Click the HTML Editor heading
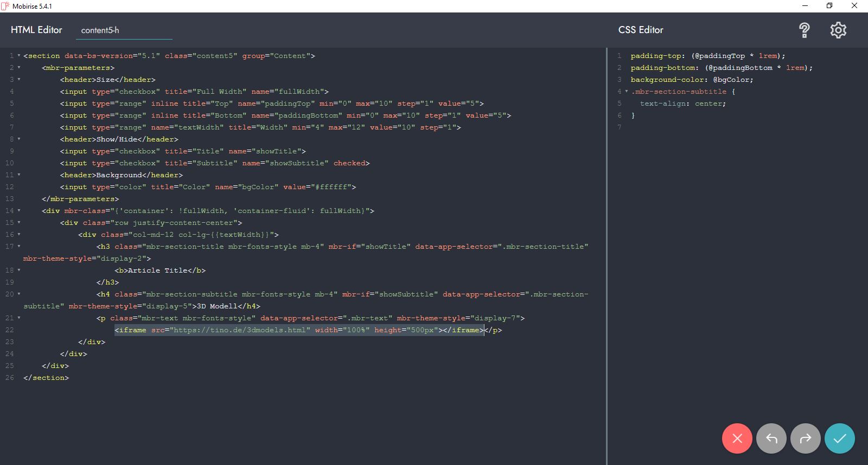Screen dimensions: 868x465 pyautogui.click(x=36, y=30)
